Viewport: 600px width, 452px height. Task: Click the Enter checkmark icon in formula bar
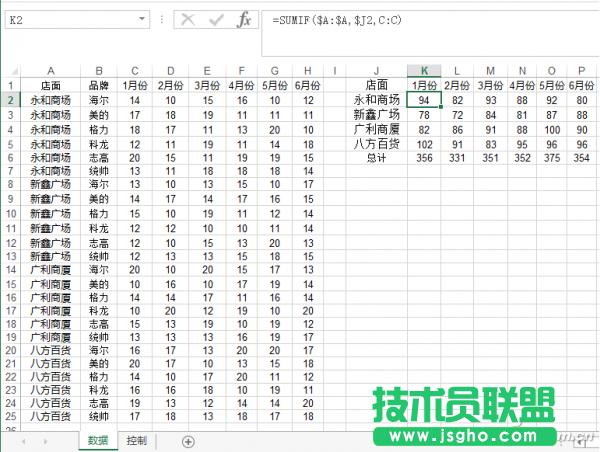215,20
